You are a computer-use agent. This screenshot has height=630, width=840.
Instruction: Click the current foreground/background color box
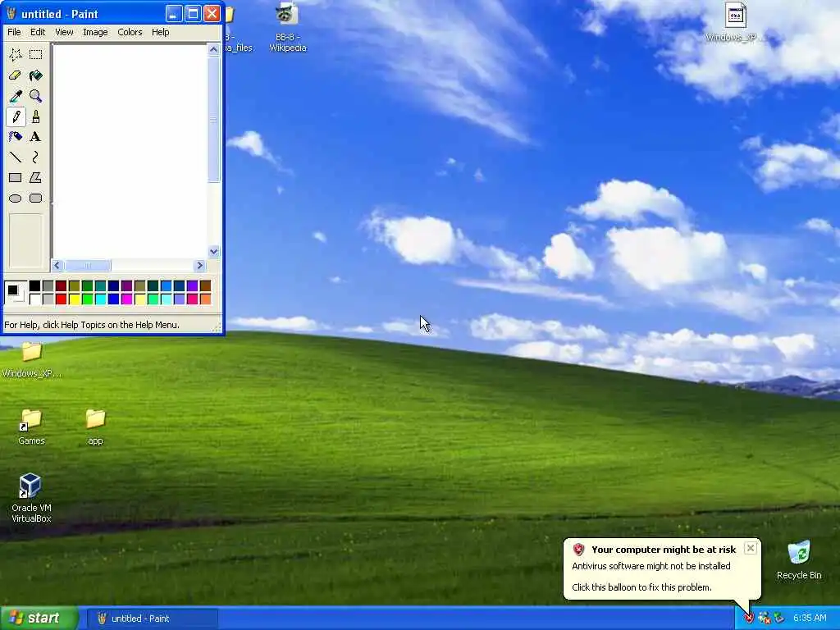click(x=15, y=293)
